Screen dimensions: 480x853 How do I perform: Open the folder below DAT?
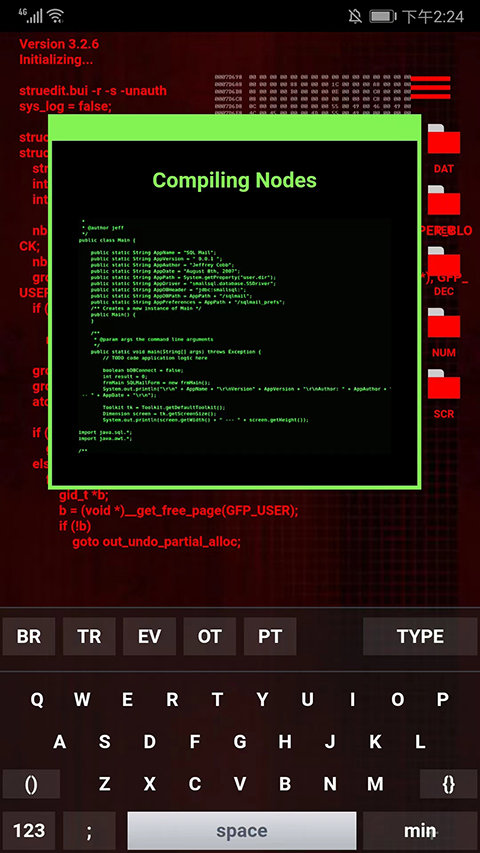(444, 200)
